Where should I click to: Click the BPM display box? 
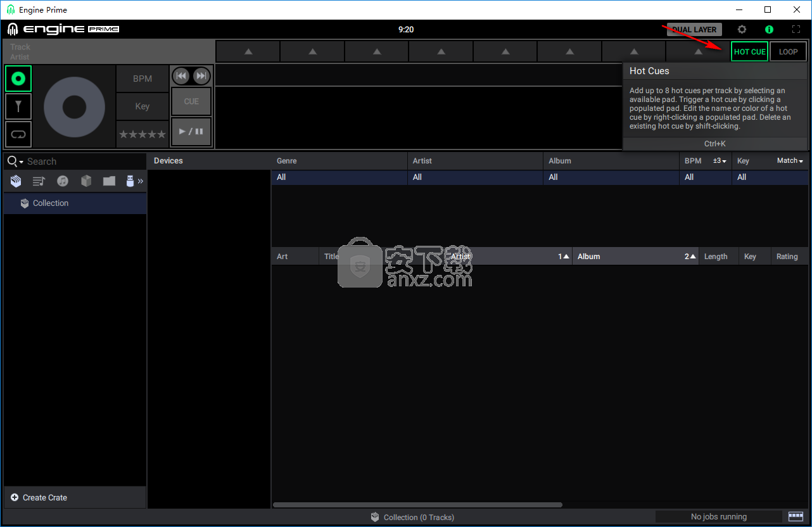(x=143, y=79)
